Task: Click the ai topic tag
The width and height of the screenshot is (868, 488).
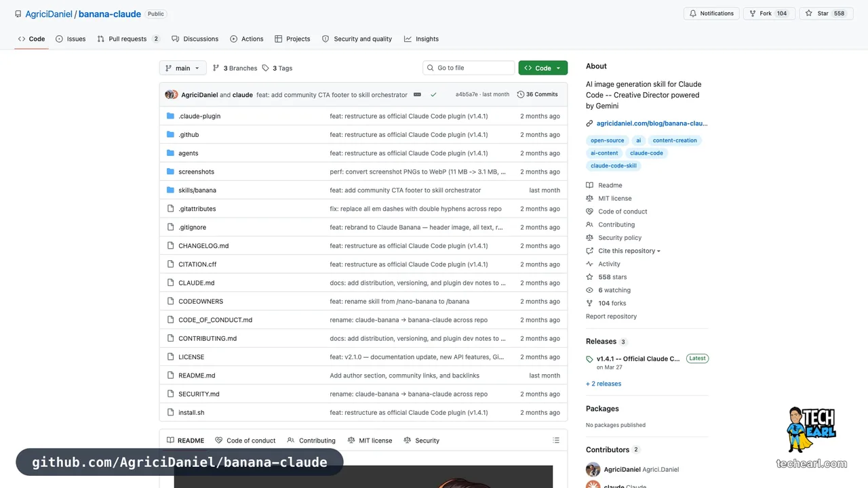Action: coord(638,140)
